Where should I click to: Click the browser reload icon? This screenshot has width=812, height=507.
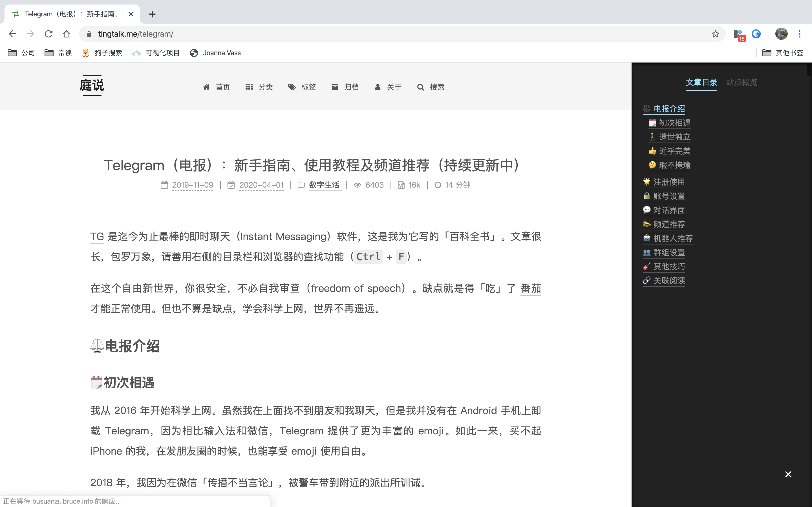point(49,34)
